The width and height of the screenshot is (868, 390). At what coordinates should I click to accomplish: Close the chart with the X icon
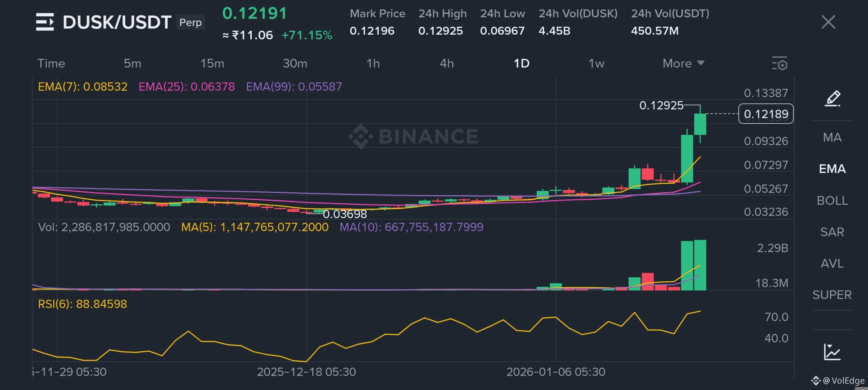pyautogui.click(x=828, y=22)
